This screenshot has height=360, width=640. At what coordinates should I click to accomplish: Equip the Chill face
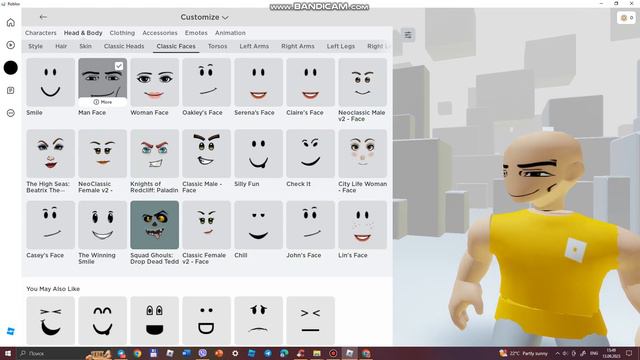point(258,225)
